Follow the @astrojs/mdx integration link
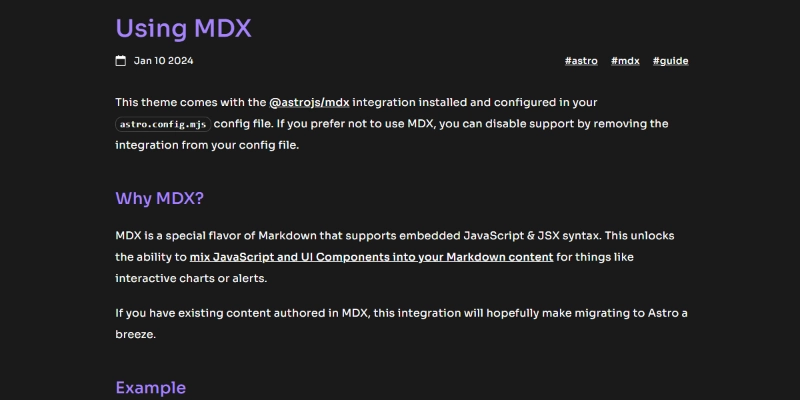 click(x=309, y=103)
